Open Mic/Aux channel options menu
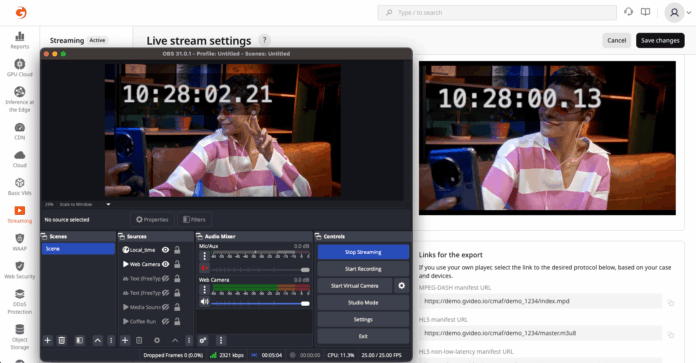 tap(204, 256)
